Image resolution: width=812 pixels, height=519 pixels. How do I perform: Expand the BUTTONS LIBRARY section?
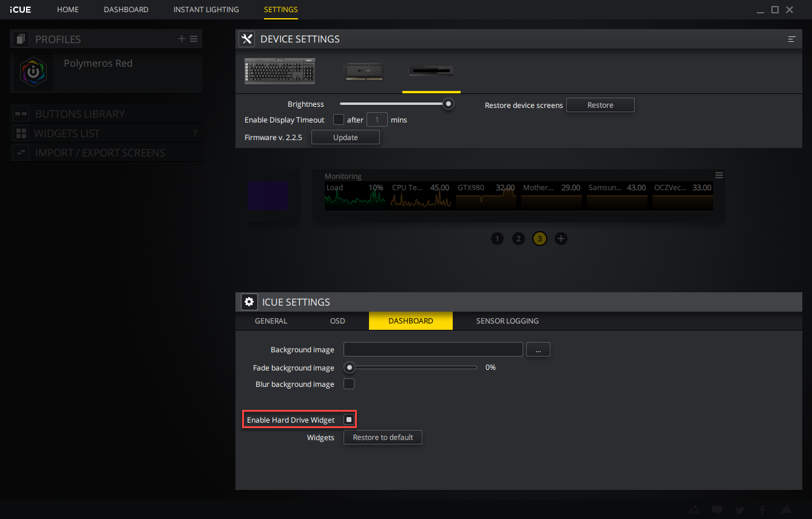(106, 114)
